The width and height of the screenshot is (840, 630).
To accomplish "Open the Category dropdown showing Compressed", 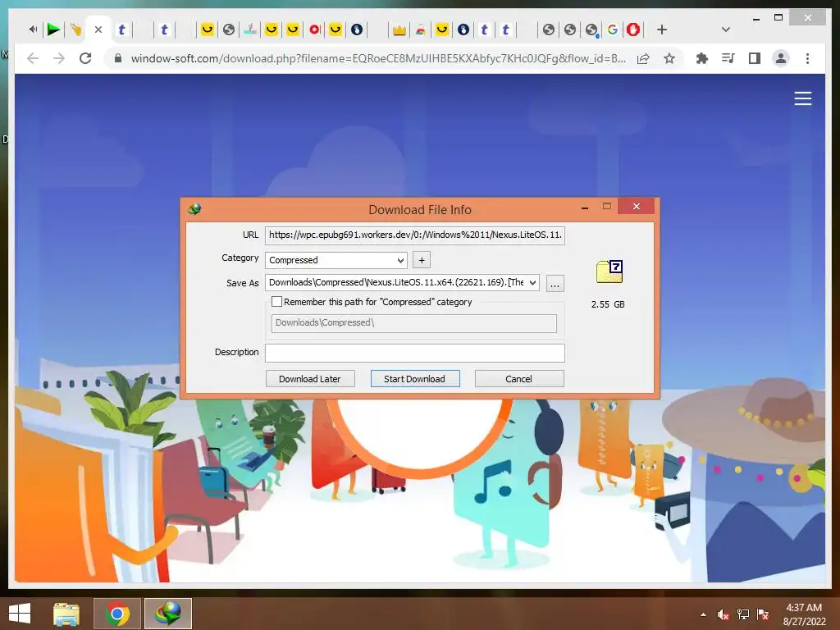I will click(336, 260).
